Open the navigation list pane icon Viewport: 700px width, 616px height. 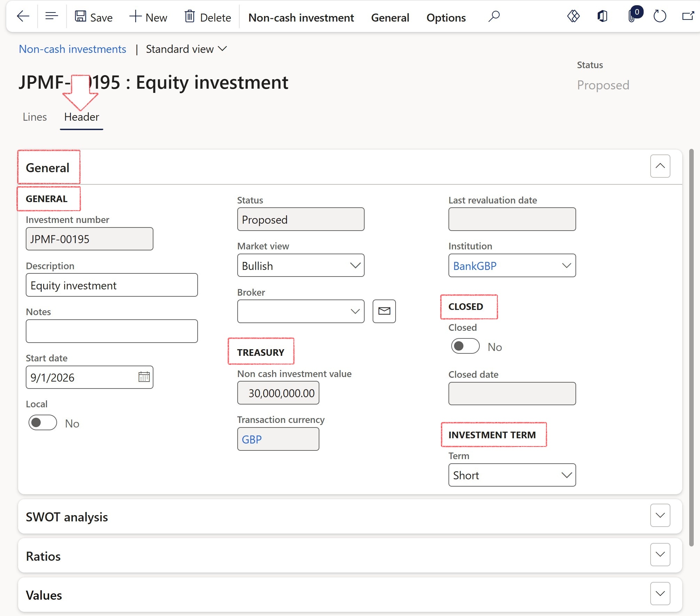point(51,16)
